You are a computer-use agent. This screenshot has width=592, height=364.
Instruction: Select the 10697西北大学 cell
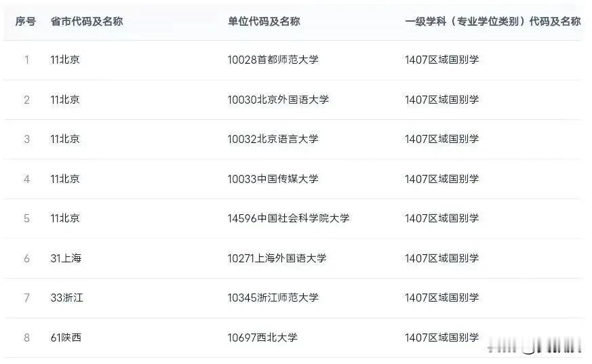(x=262, y=338)
